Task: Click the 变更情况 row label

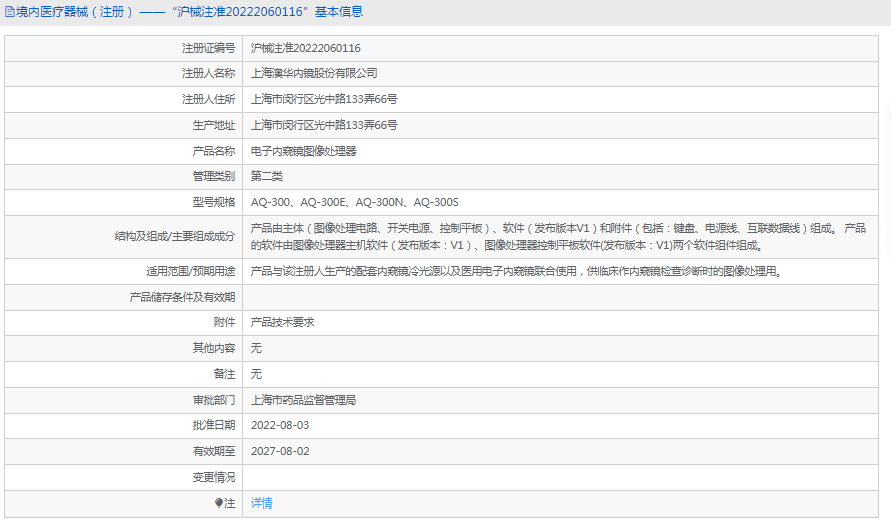Action: point(214,477)
